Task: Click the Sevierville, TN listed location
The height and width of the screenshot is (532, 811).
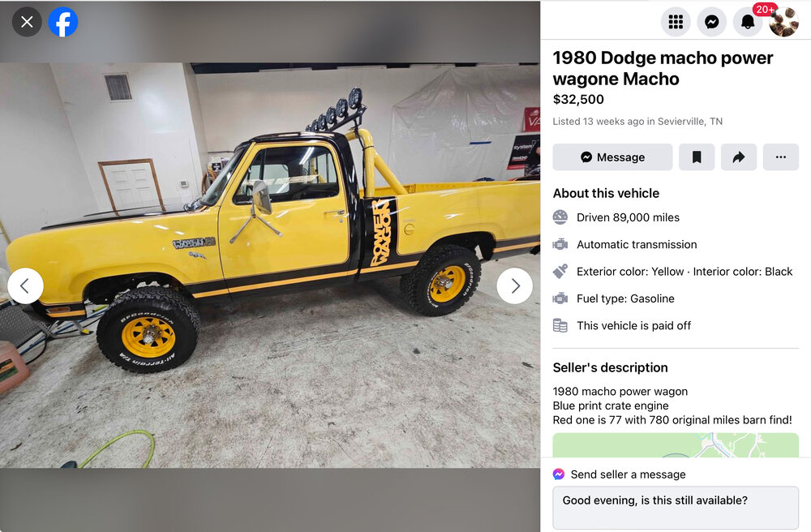Action: (690, 122)
